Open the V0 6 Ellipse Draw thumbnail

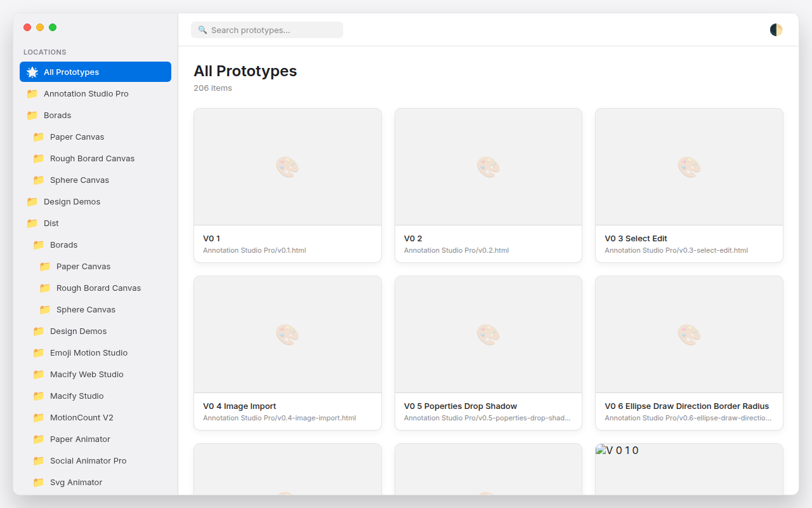(689, 335)
